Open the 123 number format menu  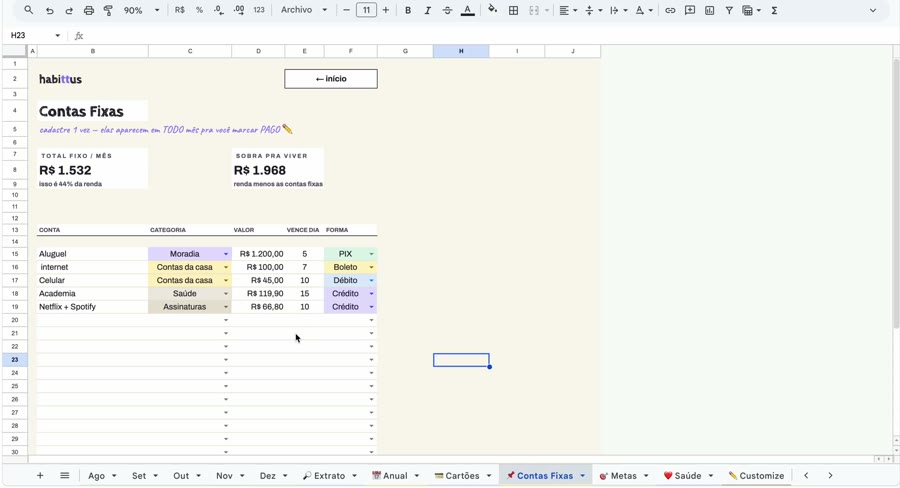[x=259, y=10]
